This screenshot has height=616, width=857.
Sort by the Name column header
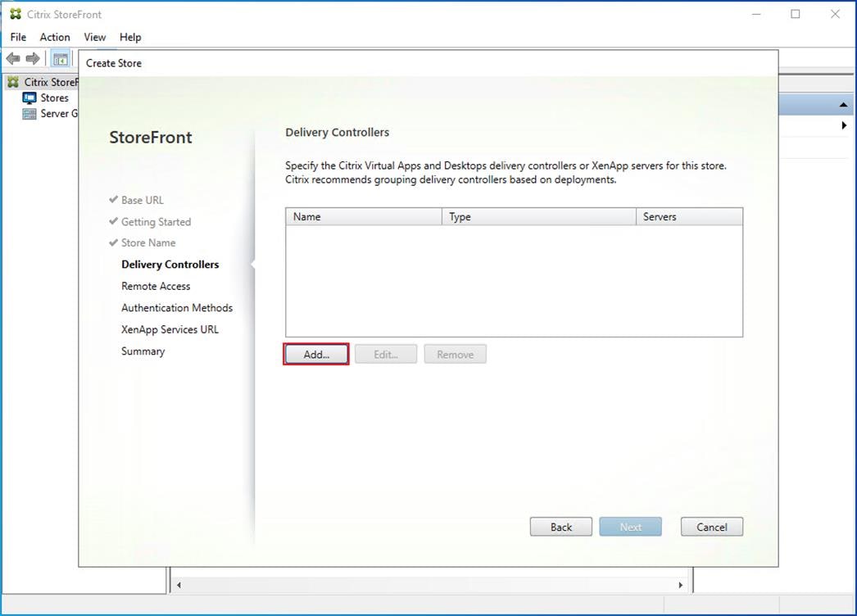(x=364, y=216)
